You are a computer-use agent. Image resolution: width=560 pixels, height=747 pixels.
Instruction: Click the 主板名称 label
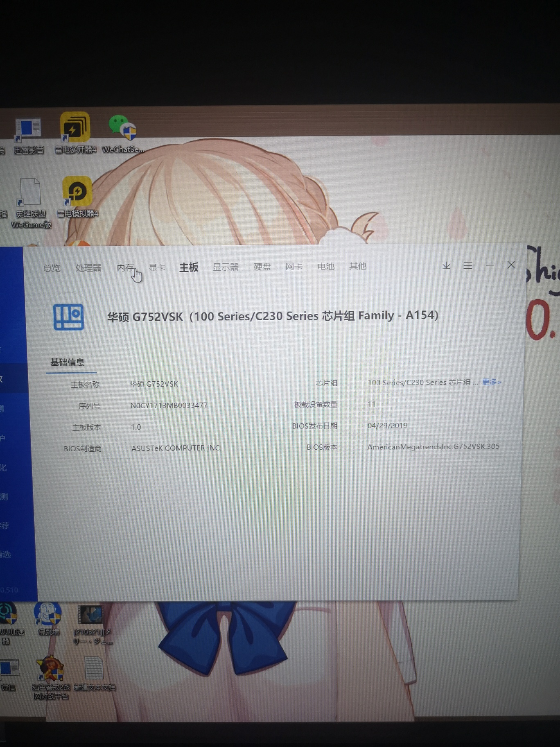(85, 385)
